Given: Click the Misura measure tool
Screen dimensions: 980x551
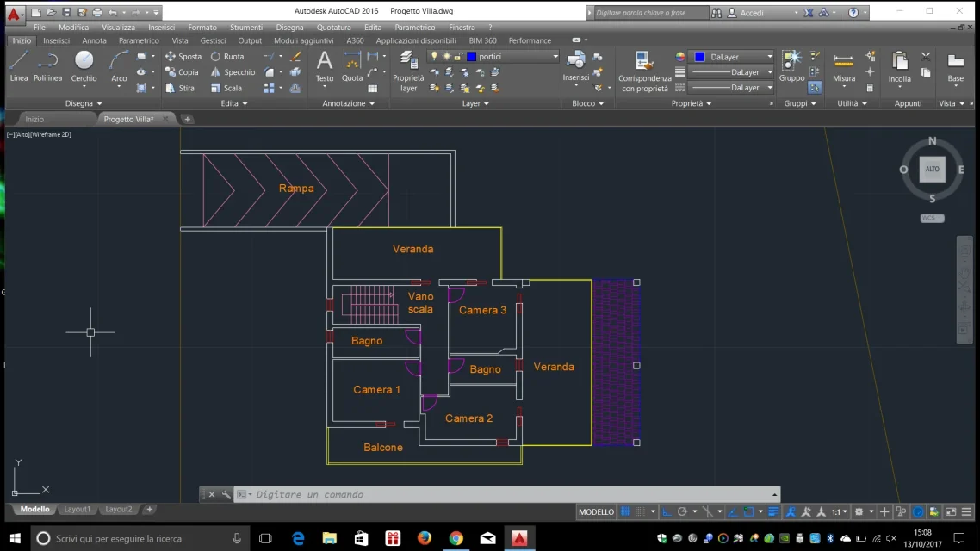Looking at the screenshot, I should [844, 65].
